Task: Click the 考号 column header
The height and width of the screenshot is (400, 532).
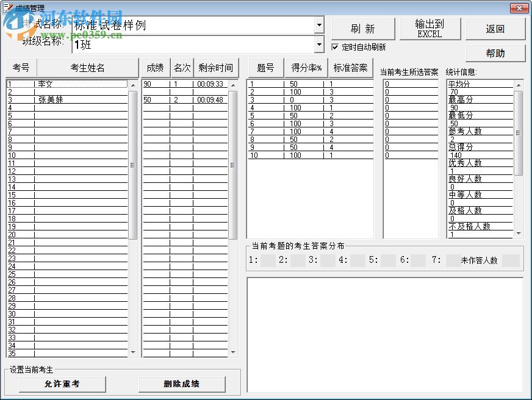Action: coord(21,68)
